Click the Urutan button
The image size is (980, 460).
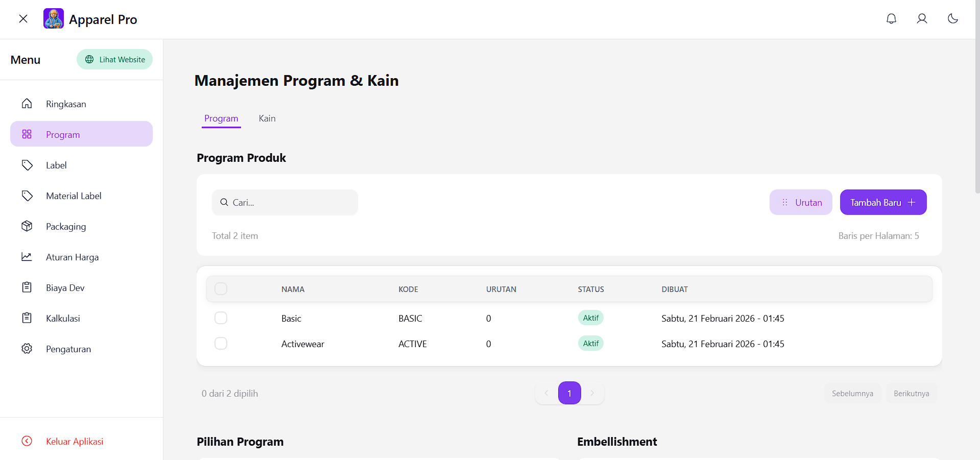[x=801, y=202]
